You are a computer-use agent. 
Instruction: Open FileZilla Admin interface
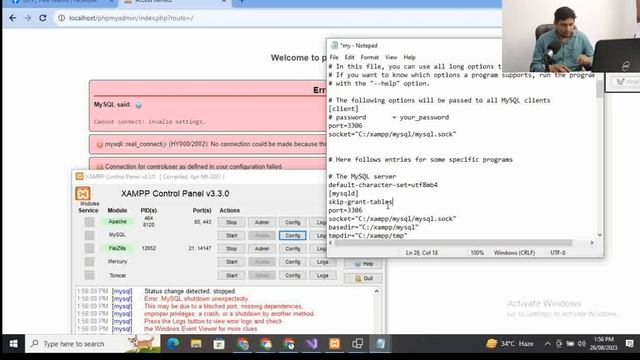point(262,249)
